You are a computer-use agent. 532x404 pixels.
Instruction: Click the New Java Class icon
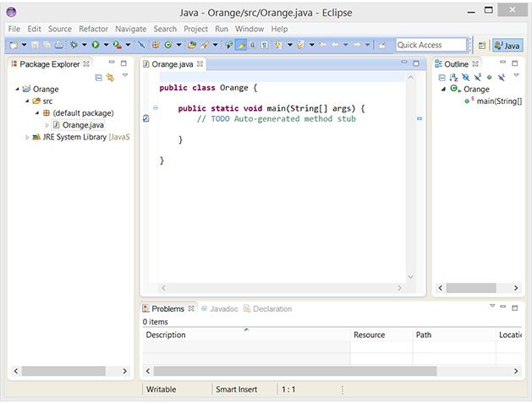click(x=168, y=45)
